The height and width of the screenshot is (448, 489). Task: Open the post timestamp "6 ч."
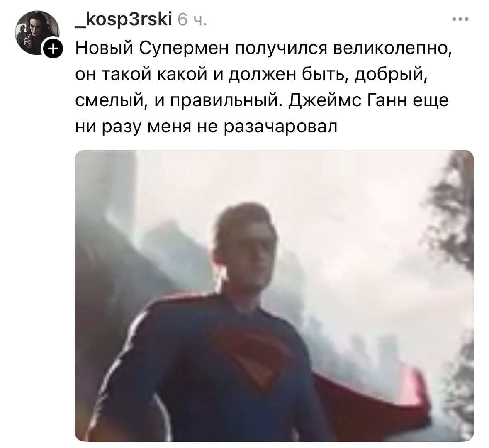pos(192,21)
